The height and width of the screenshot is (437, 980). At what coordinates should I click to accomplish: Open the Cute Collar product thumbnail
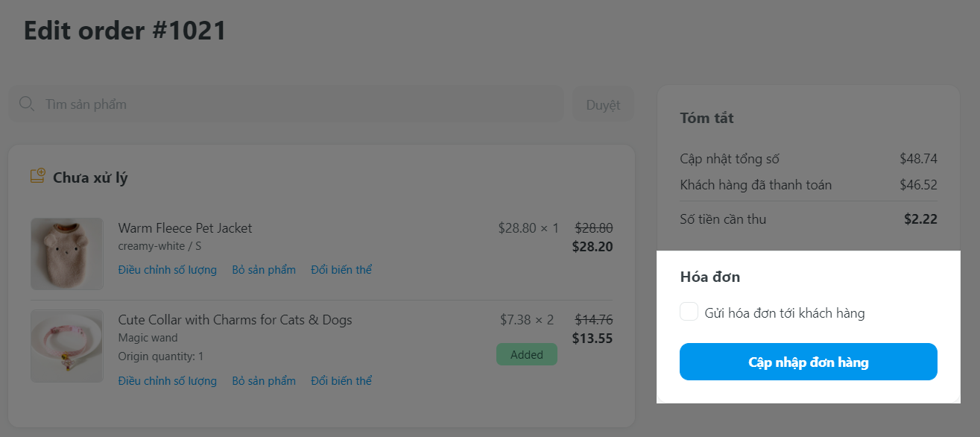(67, 346)
